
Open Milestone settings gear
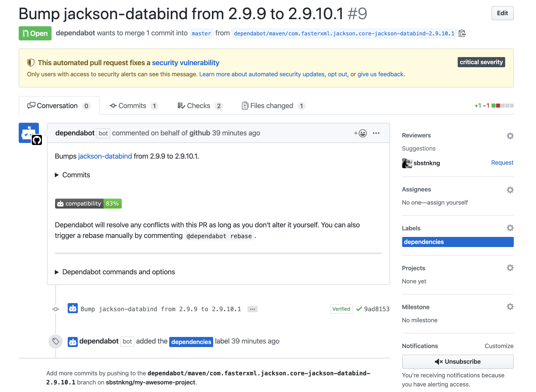(510, 307)
